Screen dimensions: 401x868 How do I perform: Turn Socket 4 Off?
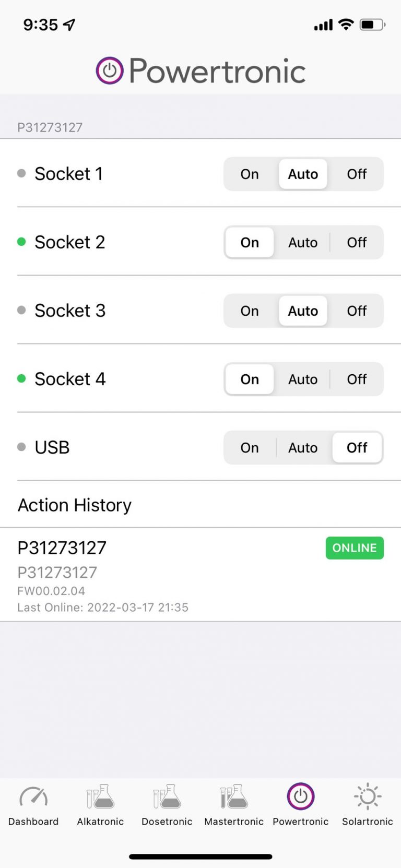(x=357, y=379)
